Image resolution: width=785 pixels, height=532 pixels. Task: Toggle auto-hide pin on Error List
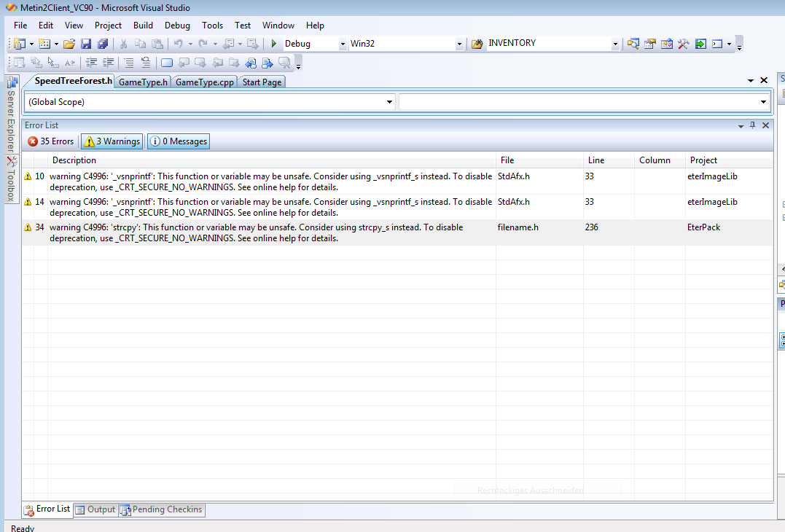pyautogui.click(x=752, y=125)
